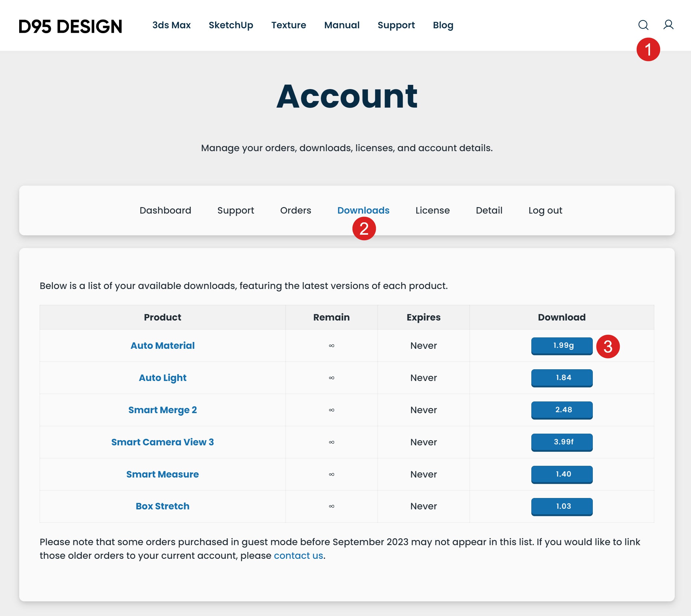Screen dimensions: 691x616
Task: Open the Manual page
Action: pos(342,25)
